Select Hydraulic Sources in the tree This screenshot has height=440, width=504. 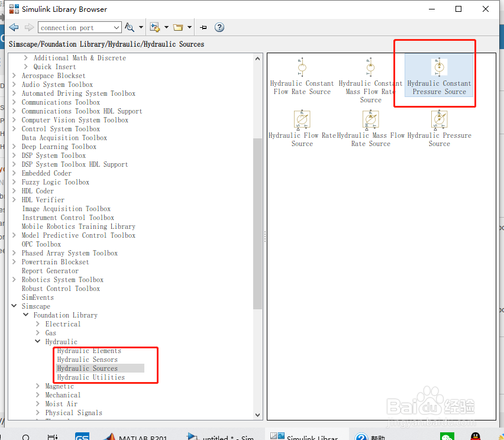[x=88, y=368]
